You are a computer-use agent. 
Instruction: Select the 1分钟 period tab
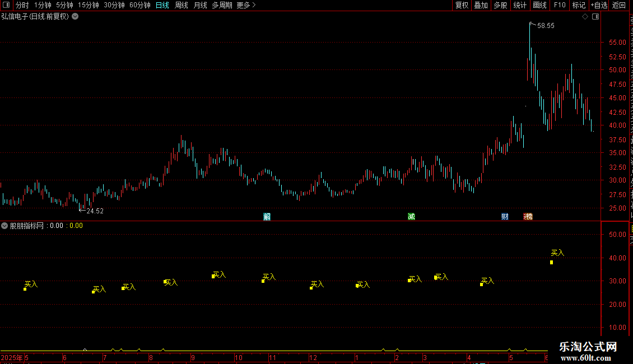(43, 5)
